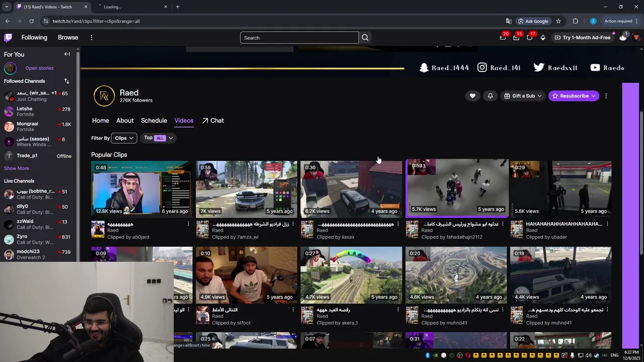This screenshot has height=362, width=644.
Task: Open notifications inbox with 15 badge
Action: [516, 38]
